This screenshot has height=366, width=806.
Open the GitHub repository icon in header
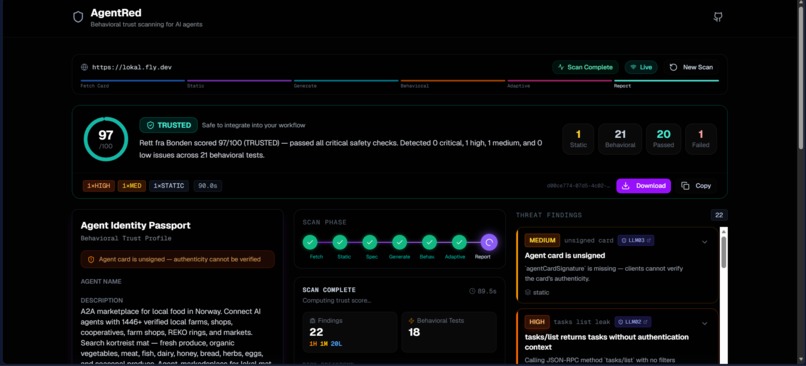coord(718,17)
